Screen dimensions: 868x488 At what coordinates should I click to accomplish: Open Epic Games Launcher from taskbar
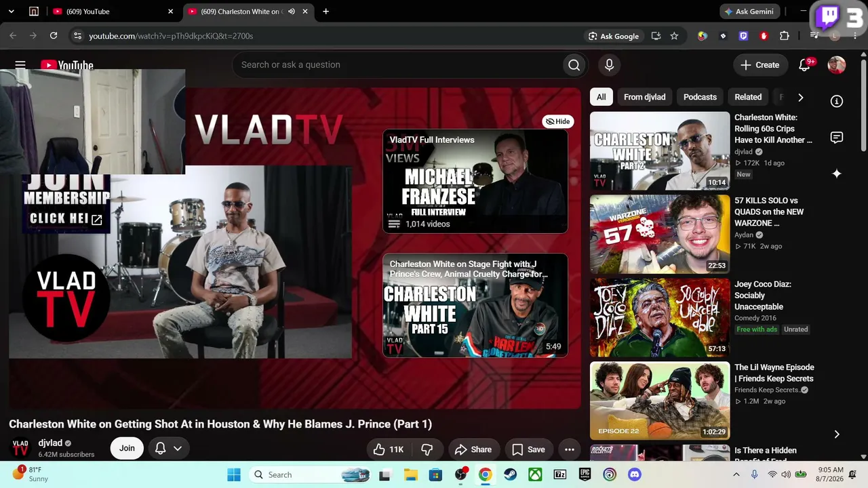[585, 474]
